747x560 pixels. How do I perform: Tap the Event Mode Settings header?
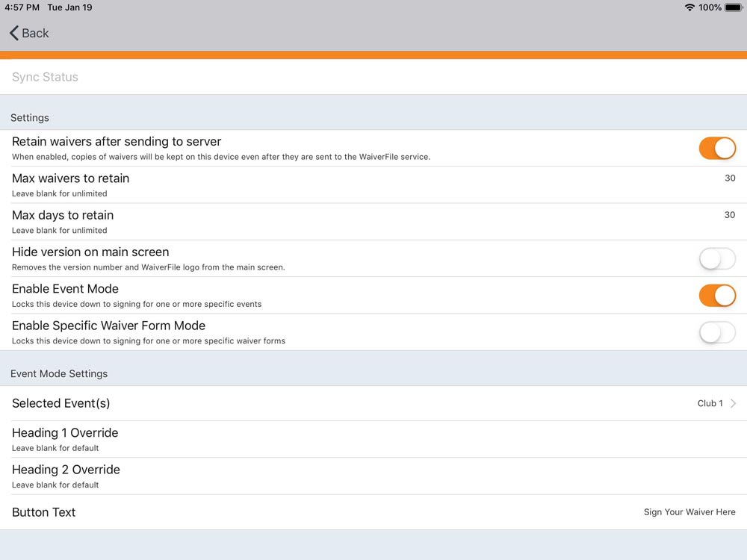pyautogui.click(x=59, y=373)
